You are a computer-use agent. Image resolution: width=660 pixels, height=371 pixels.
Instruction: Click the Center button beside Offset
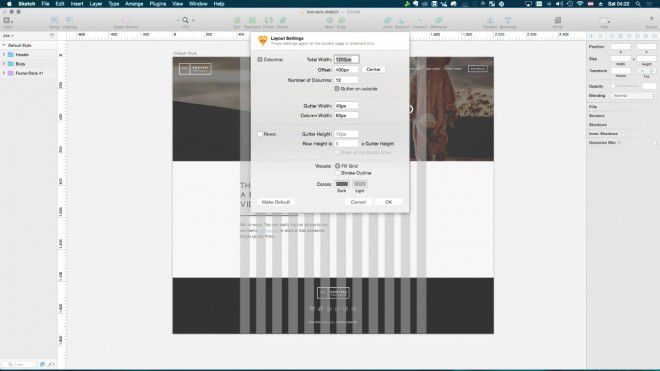coord(373,69)
